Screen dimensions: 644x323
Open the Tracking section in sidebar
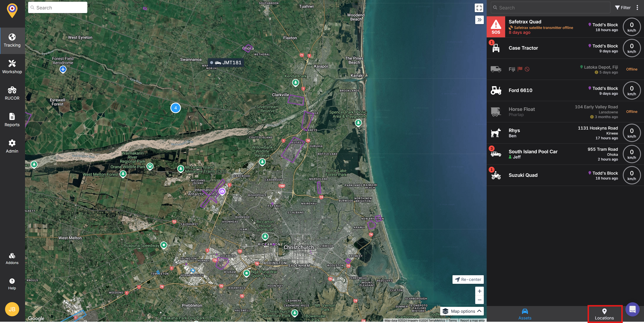[x=12, y=41]
